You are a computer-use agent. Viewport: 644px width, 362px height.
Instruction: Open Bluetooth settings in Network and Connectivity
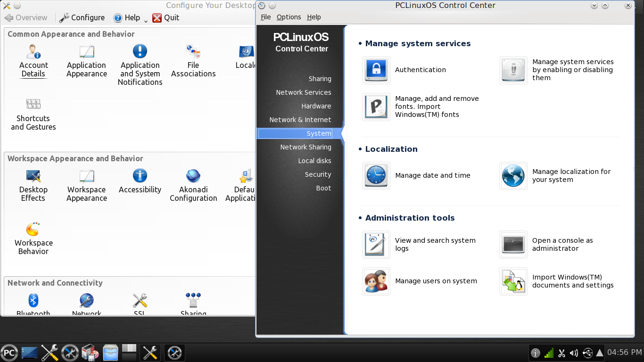pos(33,304)
